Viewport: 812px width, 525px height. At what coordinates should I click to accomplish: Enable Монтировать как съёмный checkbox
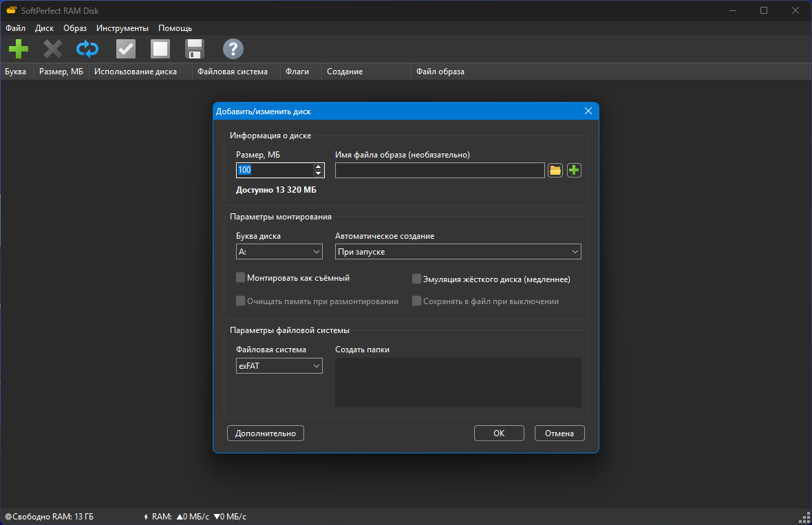click(x=241, y=278)
